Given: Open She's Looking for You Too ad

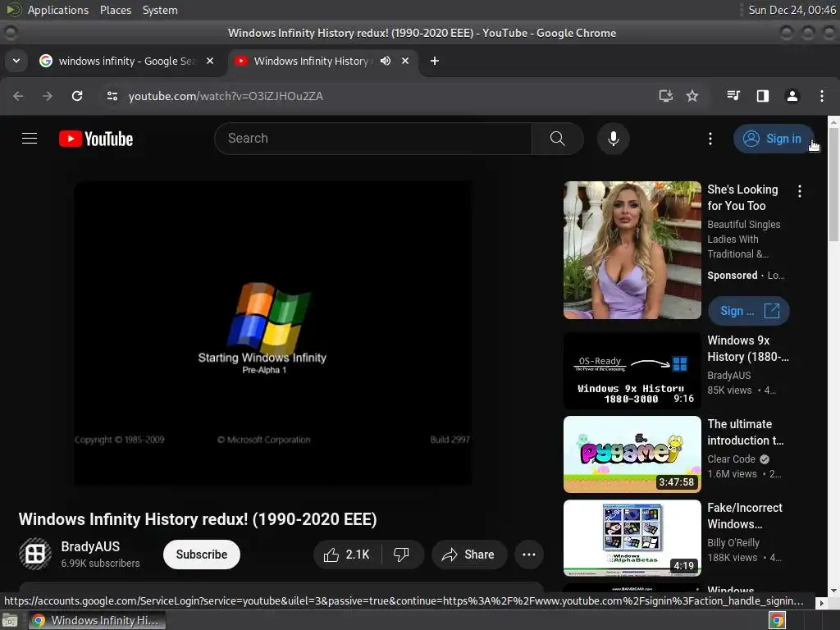Looking at the screenshot, I should point(742,198).
